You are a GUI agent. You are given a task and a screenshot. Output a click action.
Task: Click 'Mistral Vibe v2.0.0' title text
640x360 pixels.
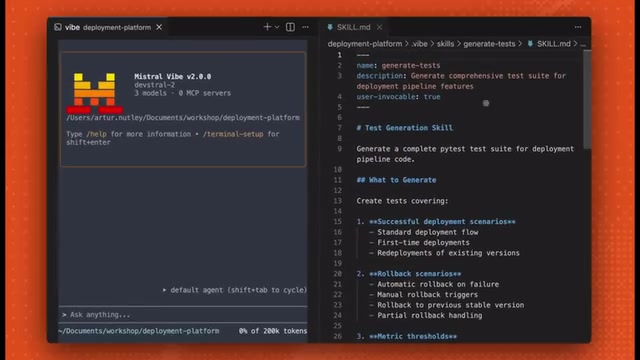[173, 76]
